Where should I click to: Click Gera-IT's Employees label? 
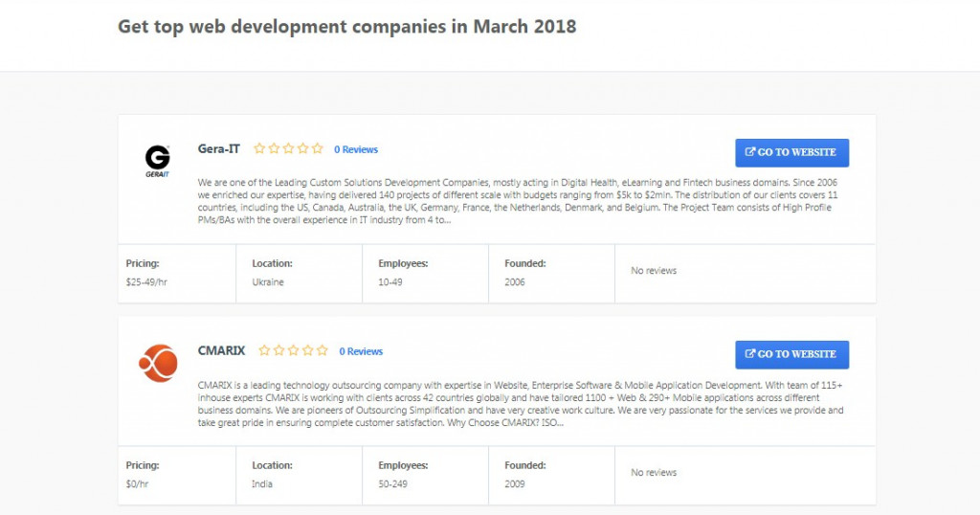[x=403, y=264]
